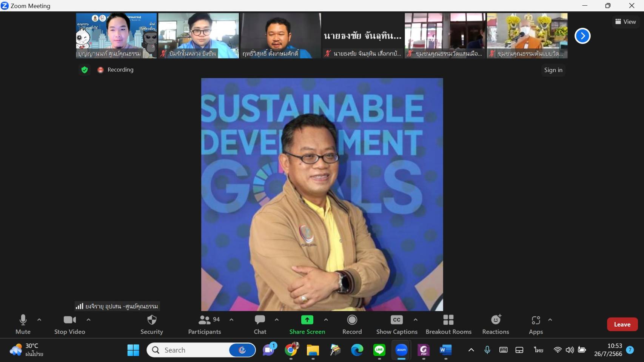Click the red Leave button
Viewport: 644px width, 362px height.
622,324
